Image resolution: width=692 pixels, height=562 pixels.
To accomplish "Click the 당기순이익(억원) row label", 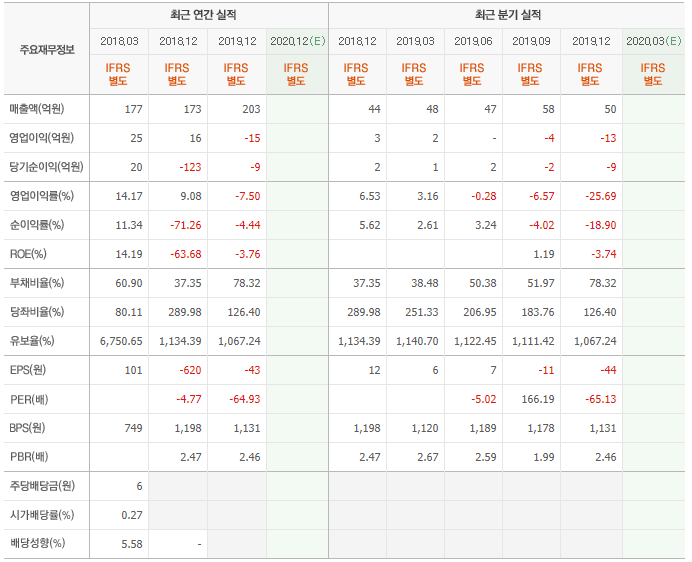I will pos(46,167).
